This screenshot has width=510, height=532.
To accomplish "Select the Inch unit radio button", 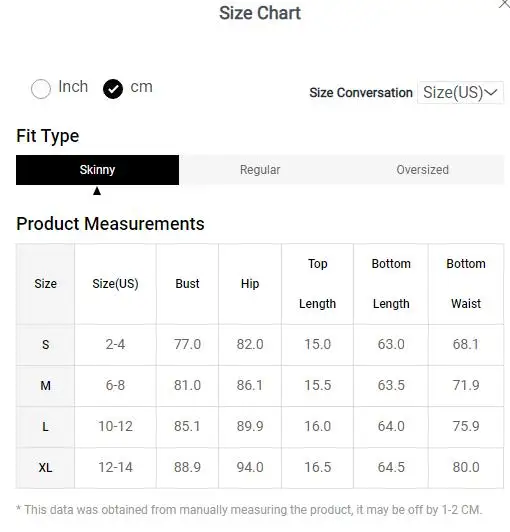I will click(x=41, y=89).
